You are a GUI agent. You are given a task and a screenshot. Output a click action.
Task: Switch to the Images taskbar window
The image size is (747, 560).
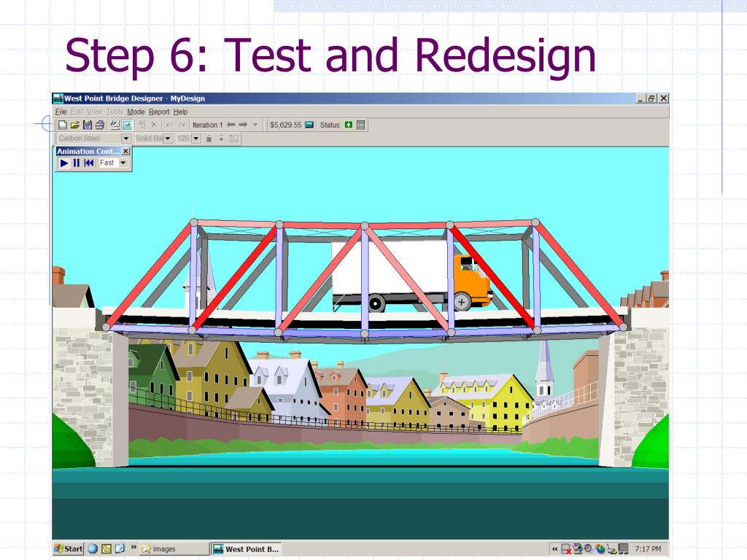click(174, 548)
